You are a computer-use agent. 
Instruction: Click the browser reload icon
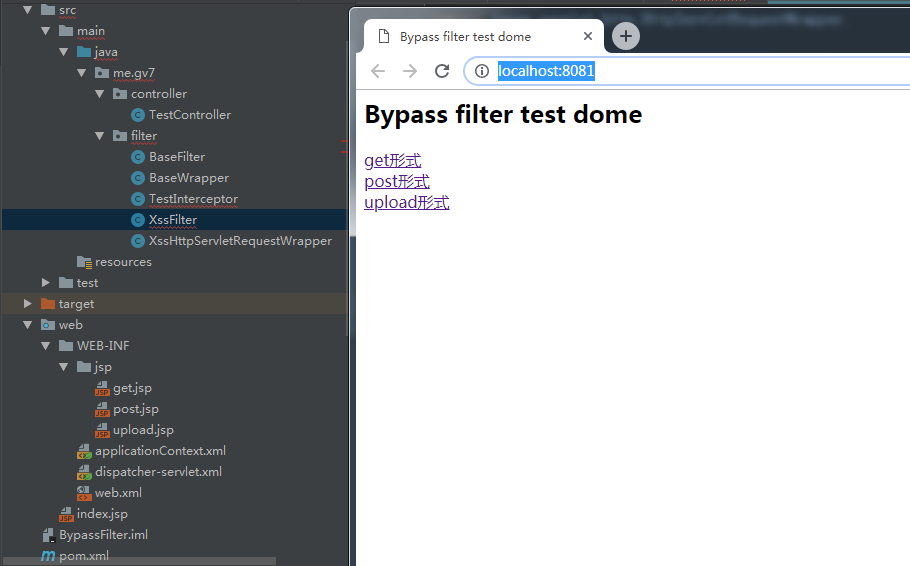[441, 71]
